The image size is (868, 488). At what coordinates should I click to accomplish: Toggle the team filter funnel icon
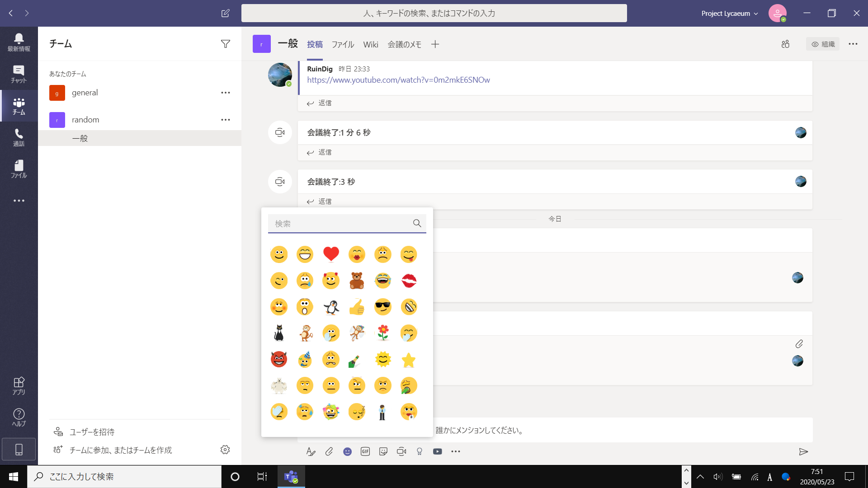(x=225, y=44)
